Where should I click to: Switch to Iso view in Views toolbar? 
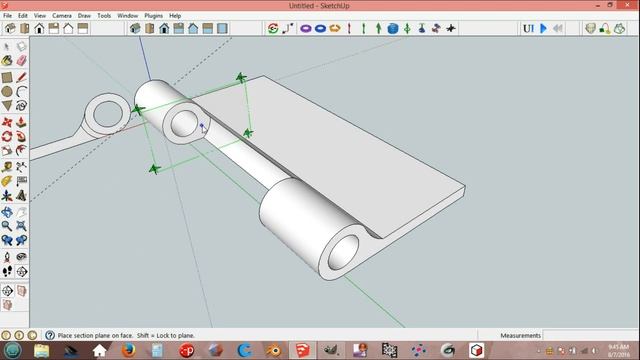coord(10,28)
